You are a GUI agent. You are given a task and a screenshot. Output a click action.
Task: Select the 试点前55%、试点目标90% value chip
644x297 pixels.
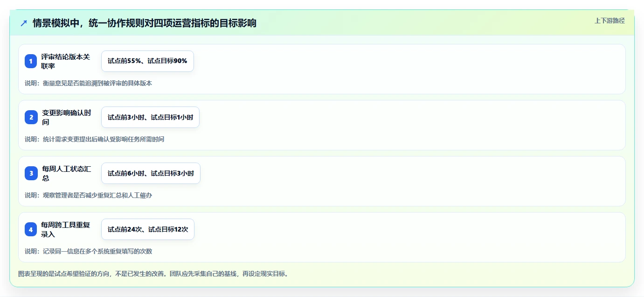click(x=147, y=61)
